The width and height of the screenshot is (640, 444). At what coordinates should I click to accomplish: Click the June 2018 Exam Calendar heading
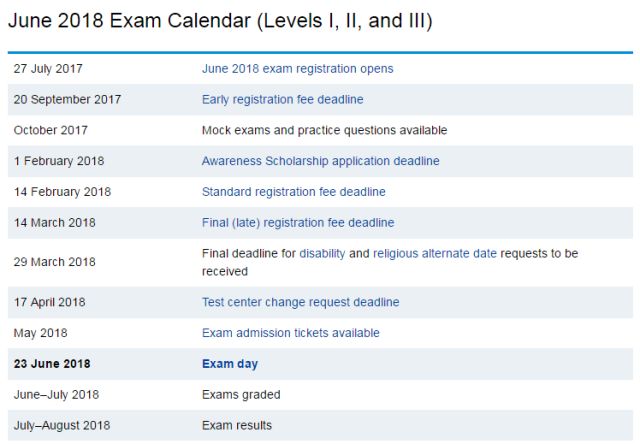coord(220,20)
